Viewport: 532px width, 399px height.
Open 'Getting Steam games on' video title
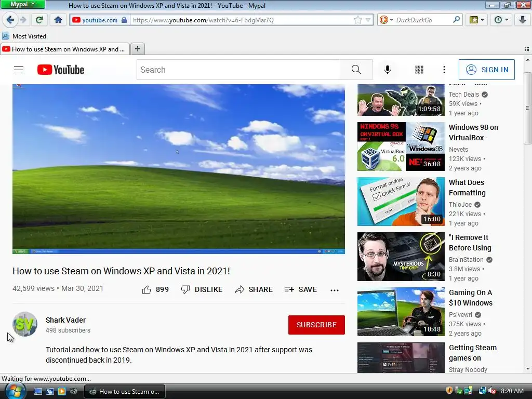(x=473, y=353)
